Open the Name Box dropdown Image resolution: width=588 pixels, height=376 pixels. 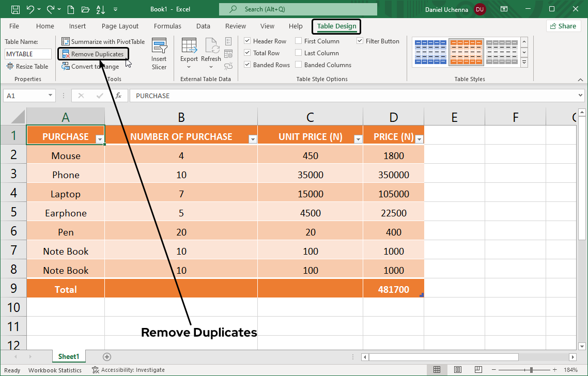(x=50, y=96)
